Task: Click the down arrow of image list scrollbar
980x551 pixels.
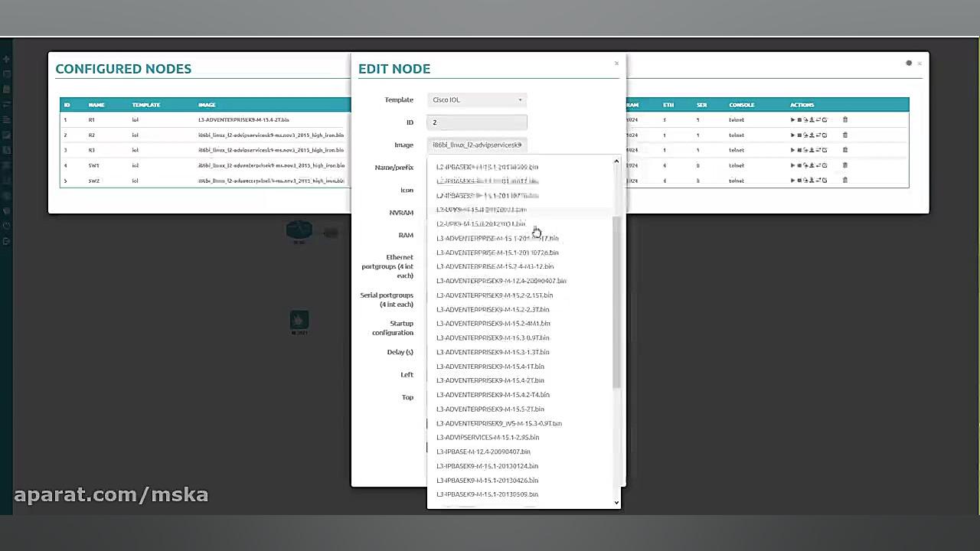Action: pyautogui.click(x=616, y=503)
